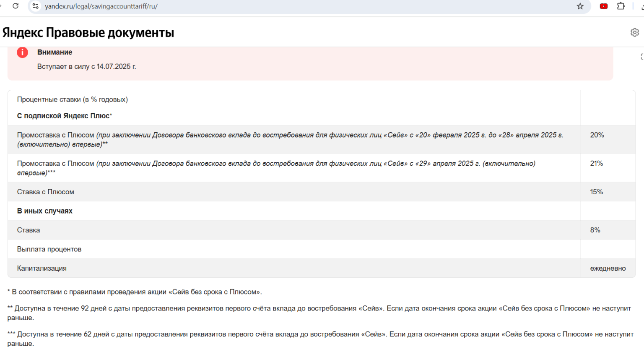The height and width of the screenshot is (347, 644).
Task: Click the 'С подпиской Яндекс Плюс*' heading
Action: click(65, 116)
